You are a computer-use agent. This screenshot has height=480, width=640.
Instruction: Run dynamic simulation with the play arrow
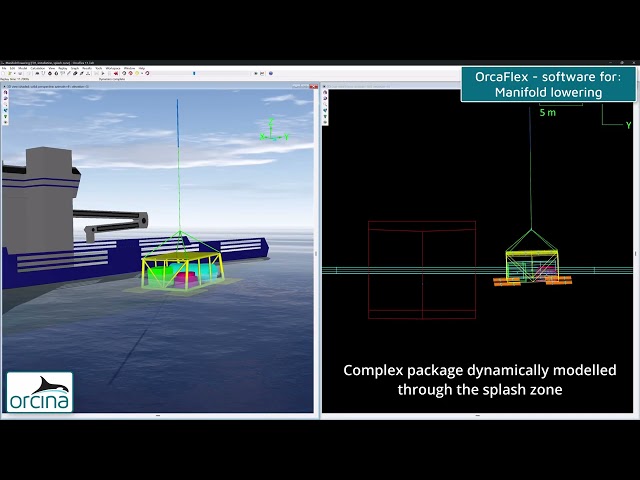point(103,73)
